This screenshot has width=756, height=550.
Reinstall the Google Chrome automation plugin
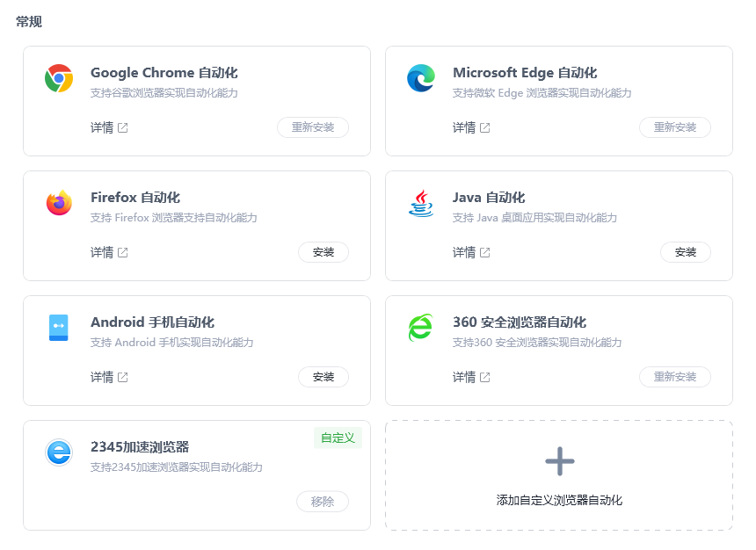pyautogui.click(x=313, y=127)
